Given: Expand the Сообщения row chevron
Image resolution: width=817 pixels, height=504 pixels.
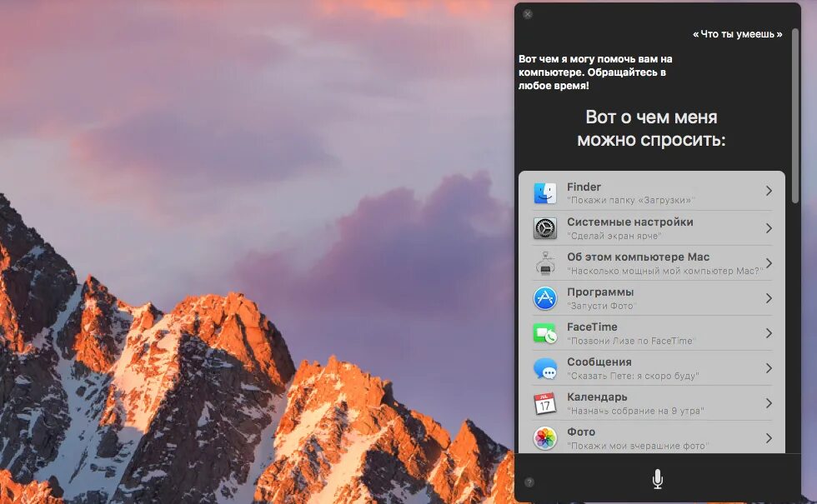Looking at the screenshot, I should coord(769,368).
